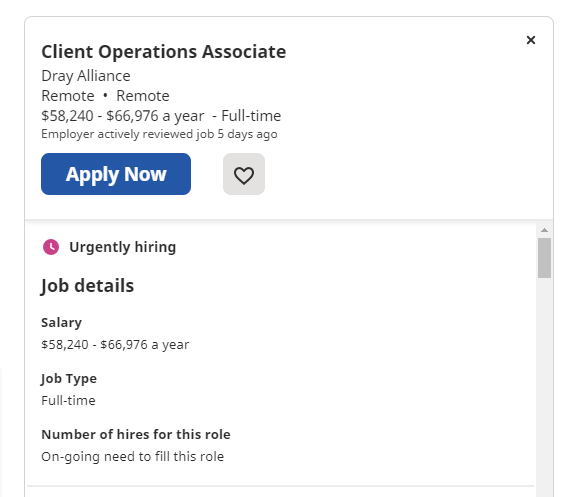Click the Apply Now button

[x=116, y=174]
